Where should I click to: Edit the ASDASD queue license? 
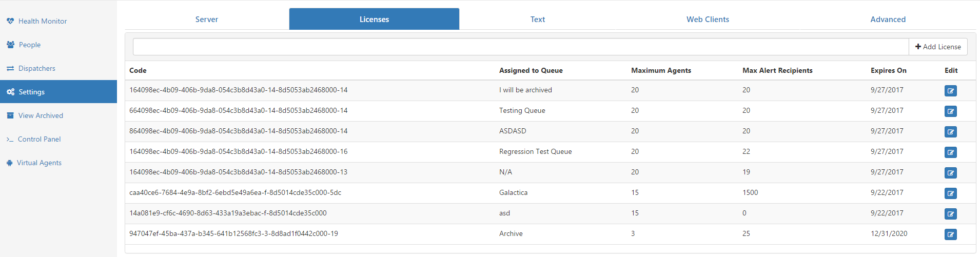(950, 132)
